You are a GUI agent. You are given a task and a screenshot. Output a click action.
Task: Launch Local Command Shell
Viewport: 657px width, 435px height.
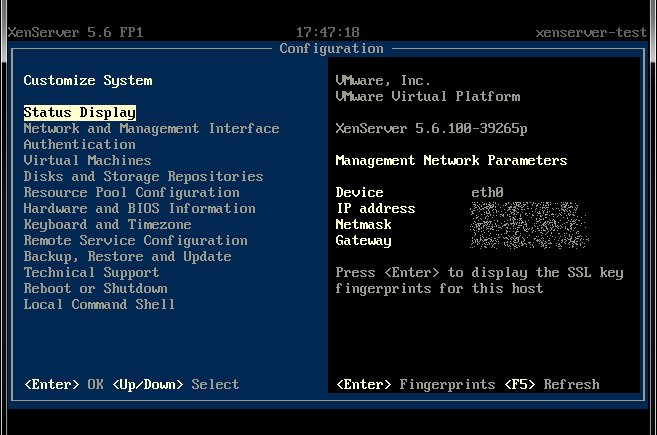tap(99, 304)
